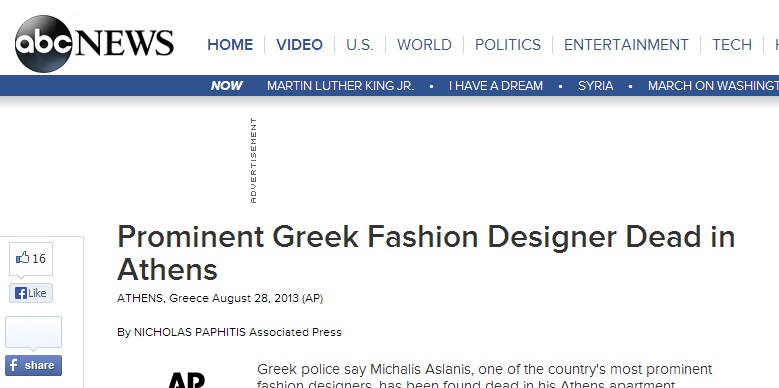Click the ABC News logo

click(94, 43)
